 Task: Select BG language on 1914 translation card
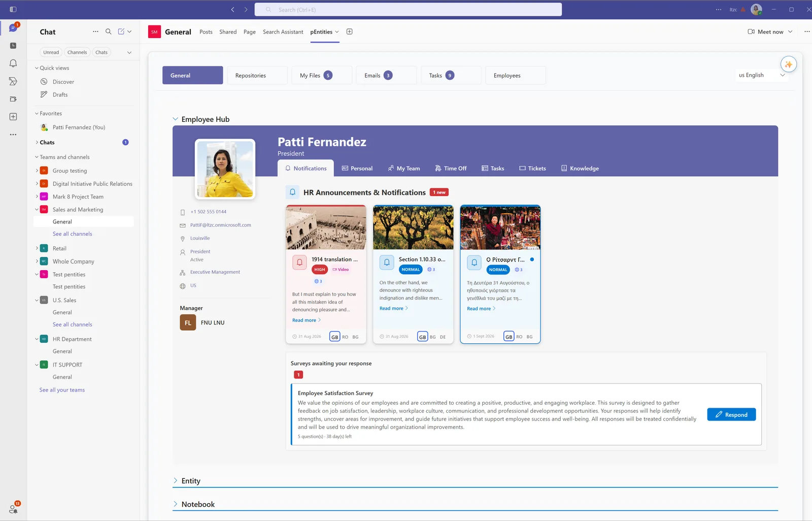tap(355, 337)
